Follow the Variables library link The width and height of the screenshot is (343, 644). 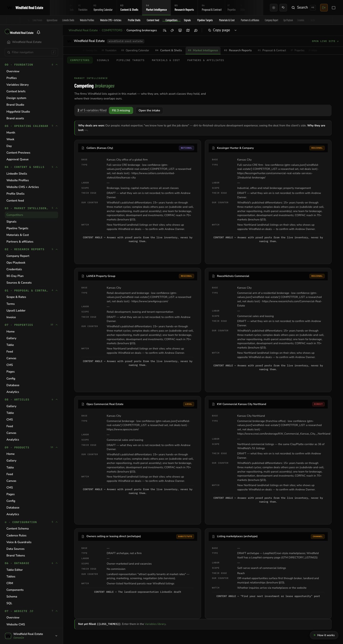[155, 624]
